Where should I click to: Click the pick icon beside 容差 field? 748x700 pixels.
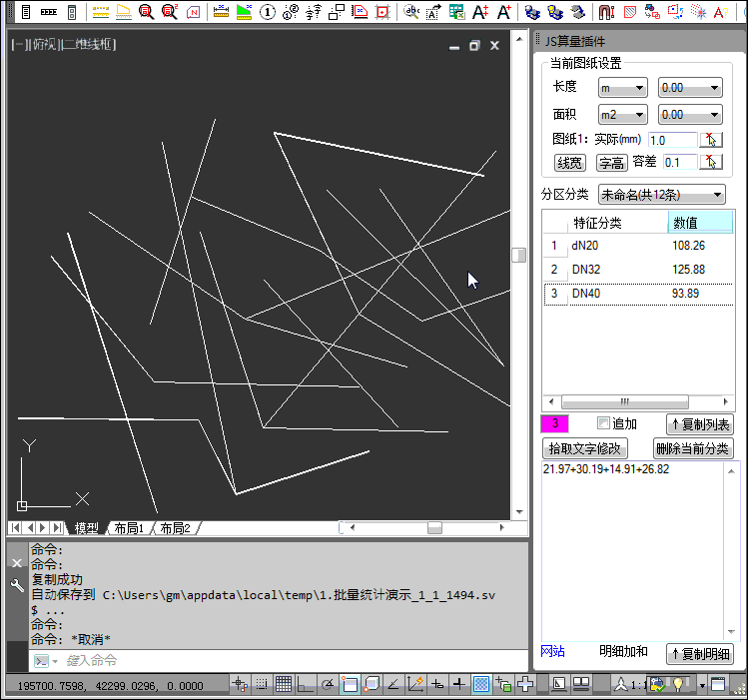(x=711, y=162)
